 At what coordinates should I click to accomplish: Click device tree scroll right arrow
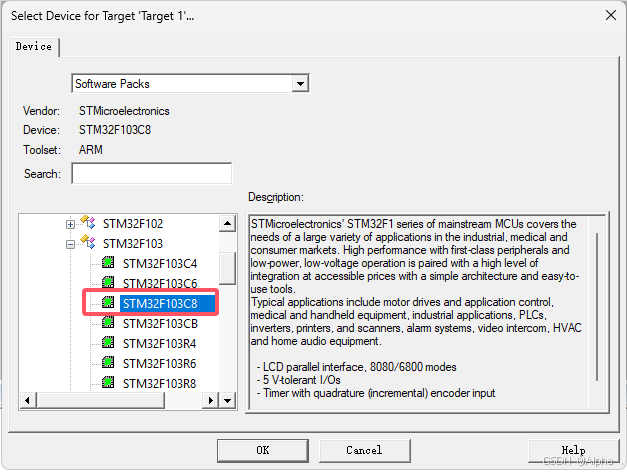(211, 400)
